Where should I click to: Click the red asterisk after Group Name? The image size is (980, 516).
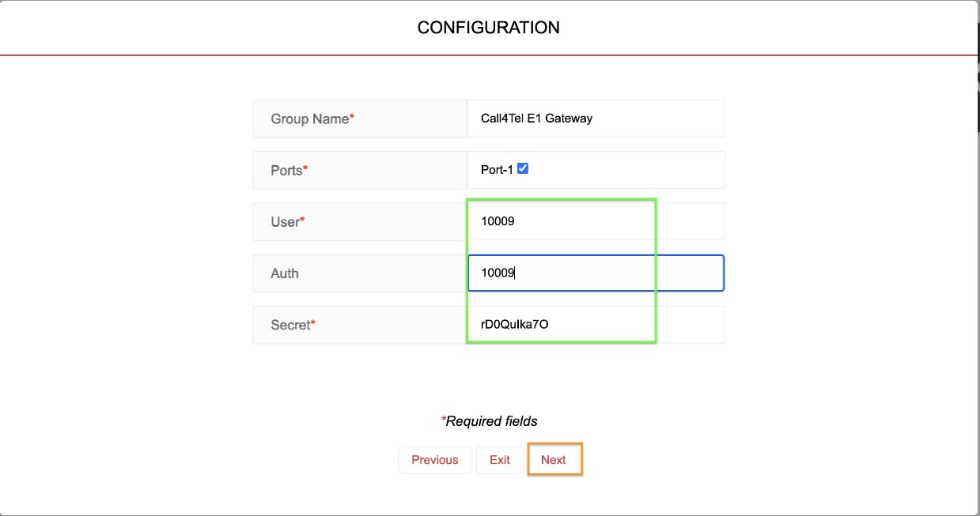point(352,117)
